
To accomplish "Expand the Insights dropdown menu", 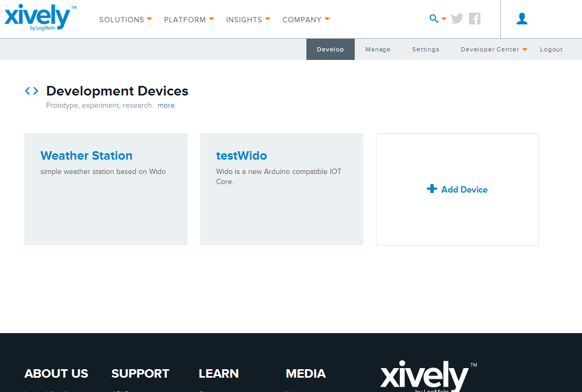I will [x=248, y=20].
